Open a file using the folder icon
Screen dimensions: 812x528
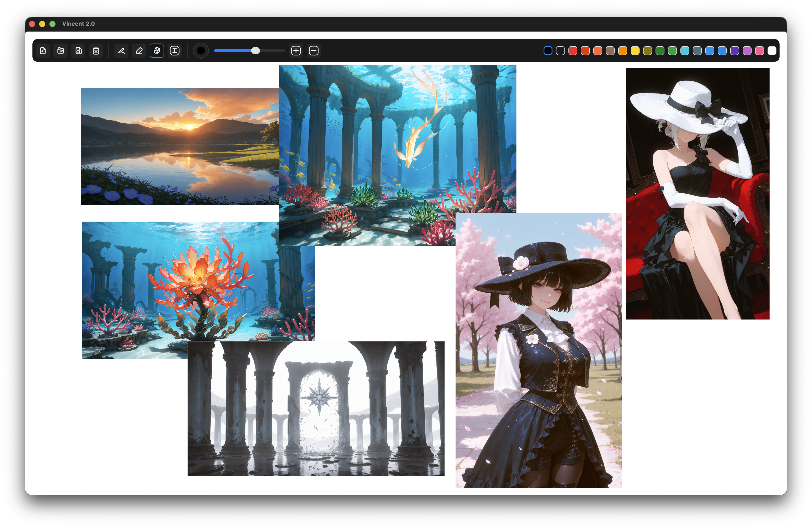click(61, 51)
